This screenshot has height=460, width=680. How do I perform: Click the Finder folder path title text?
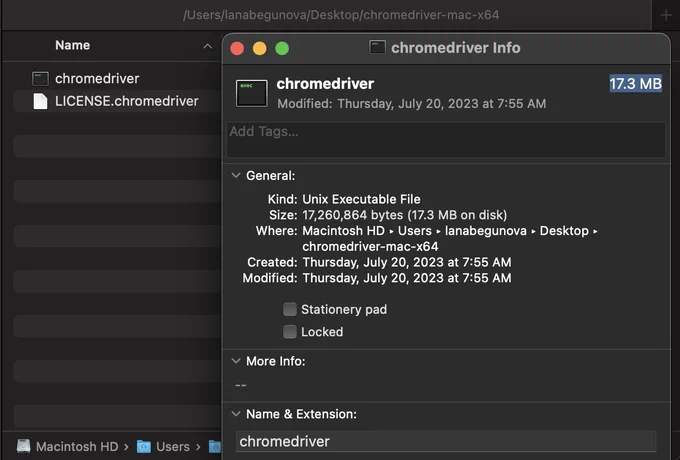pyautogui.click(x=341, y=15)
